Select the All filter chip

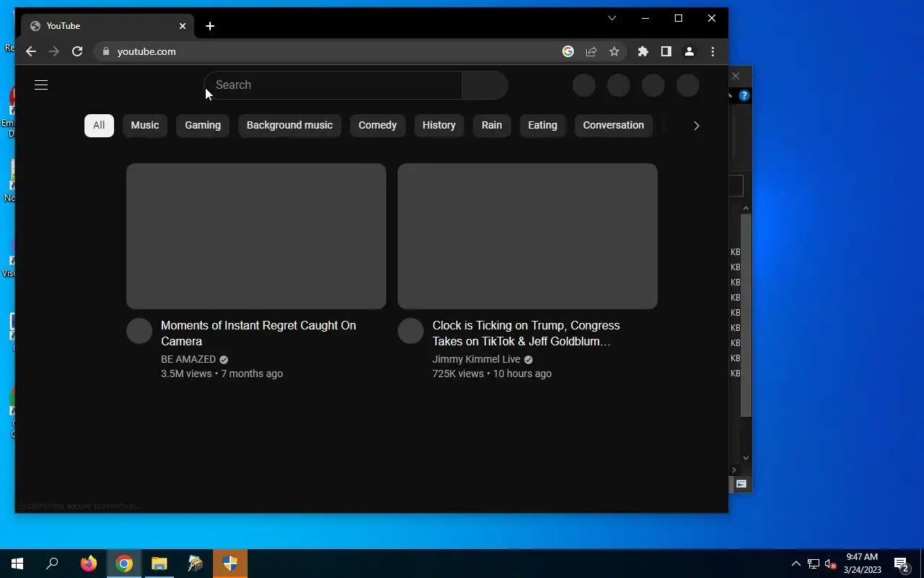click(99, 125)
